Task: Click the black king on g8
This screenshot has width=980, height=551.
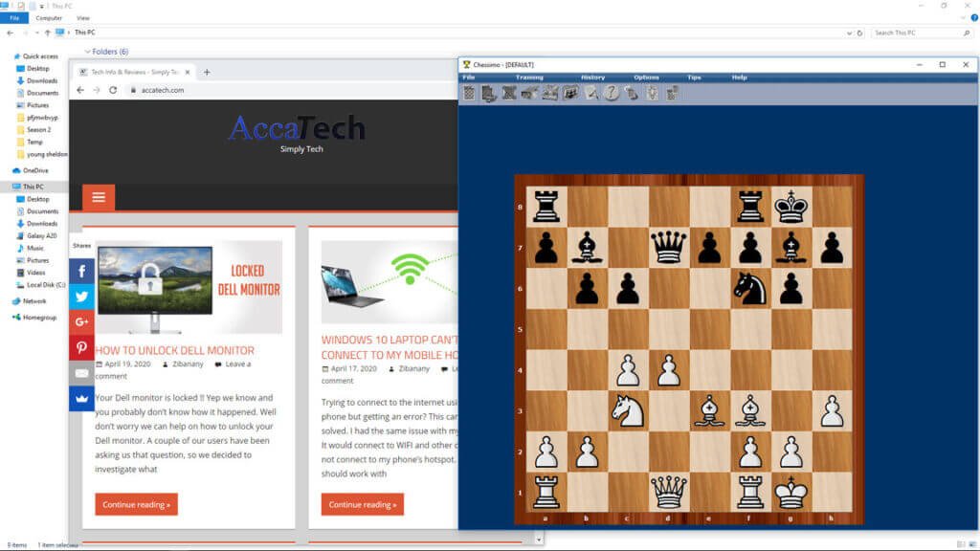Action: pyautogui.click(x=791, y=207)
